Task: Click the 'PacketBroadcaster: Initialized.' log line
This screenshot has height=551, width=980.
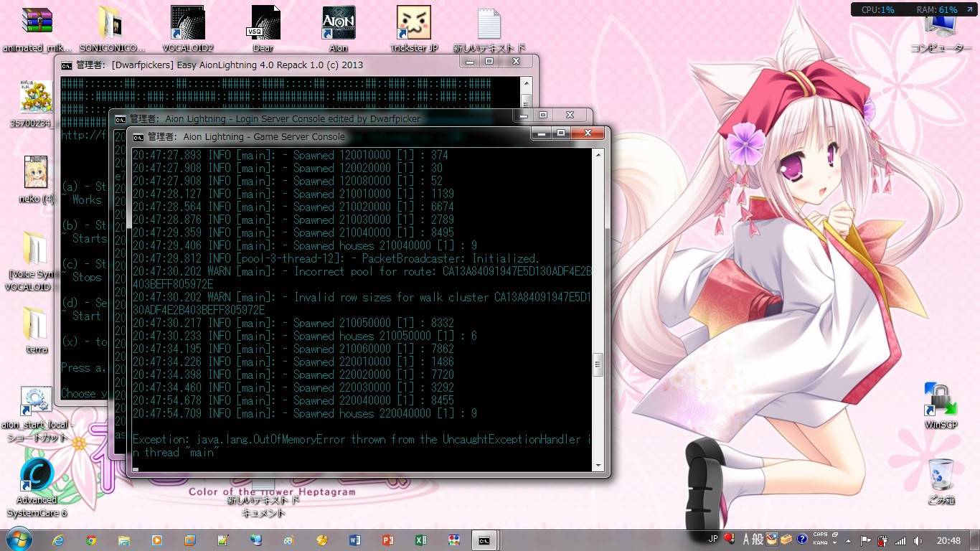Action: (336, 258)
